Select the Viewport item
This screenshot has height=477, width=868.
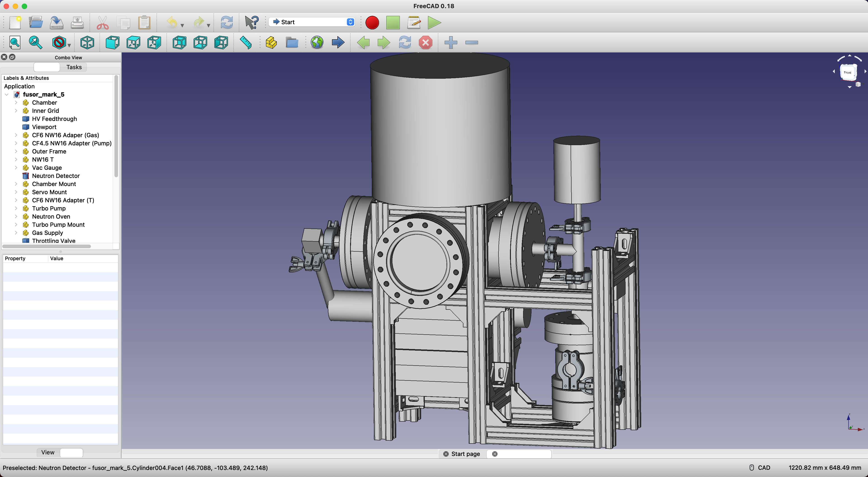(x=44, y=127)
